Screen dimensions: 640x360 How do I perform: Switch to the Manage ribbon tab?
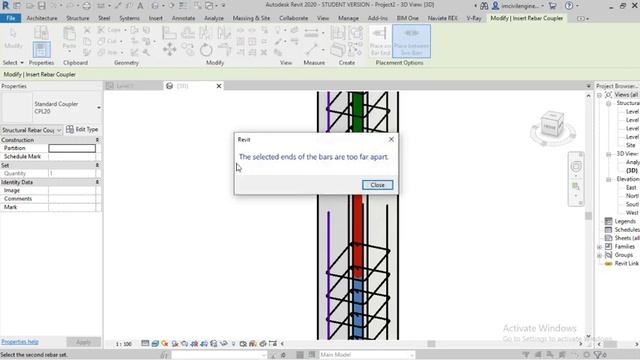(x=348, y=18)
